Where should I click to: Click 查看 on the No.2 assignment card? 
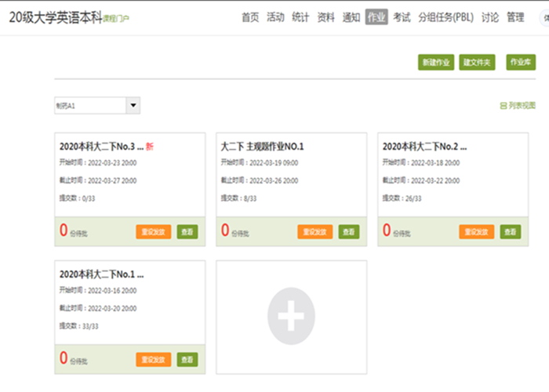click(511, 231)
